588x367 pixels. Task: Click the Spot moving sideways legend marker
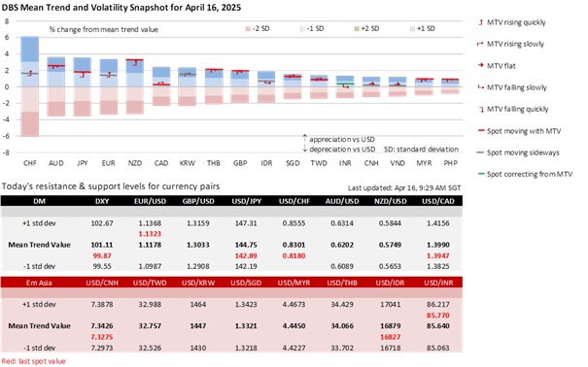[480, 152]
